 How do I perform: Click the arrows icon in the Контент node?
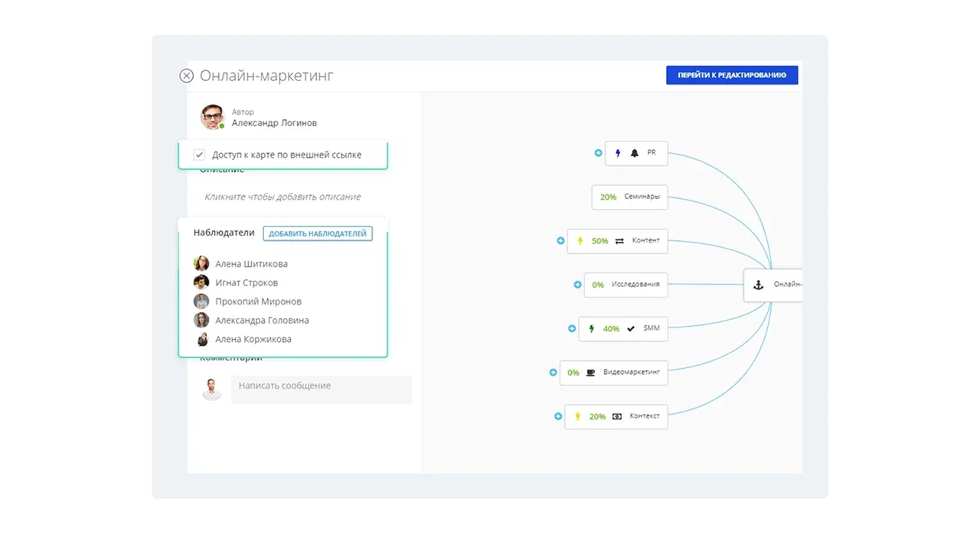click(x=619, y=241)
